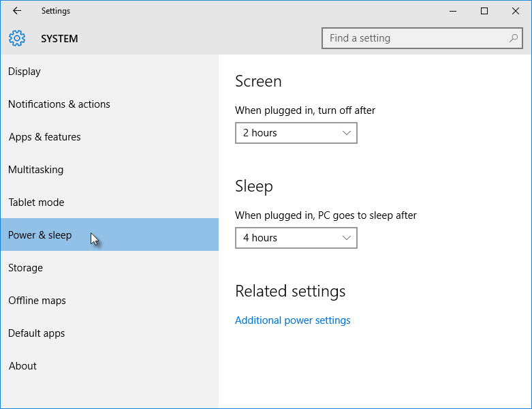Minimize the Settings window
The width and height of the screenshot is (532, 409).
[453, 11]
